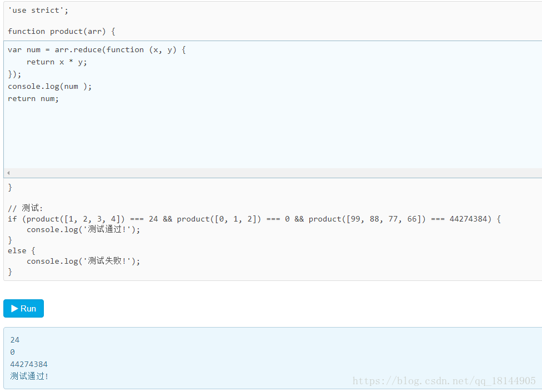Click the blue Run button
The width and height of the screenshot is (542, 392).
(x=23, y=308)
